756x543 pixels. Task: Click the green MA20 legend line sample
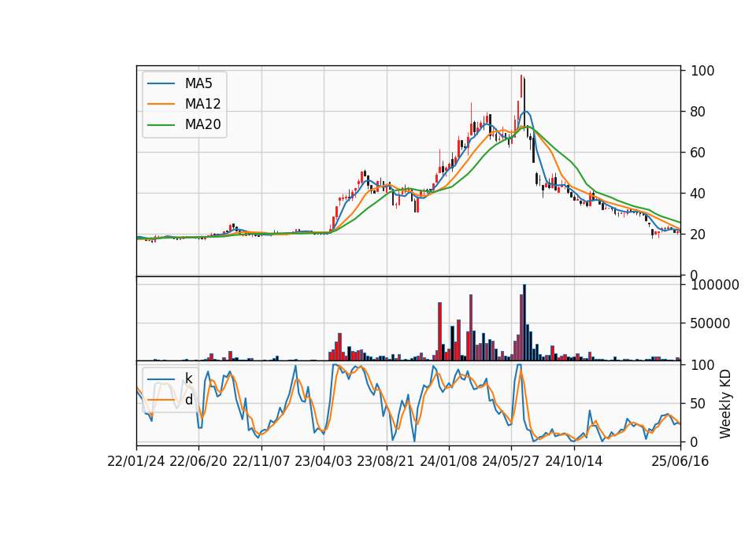[x=161, y=125]
